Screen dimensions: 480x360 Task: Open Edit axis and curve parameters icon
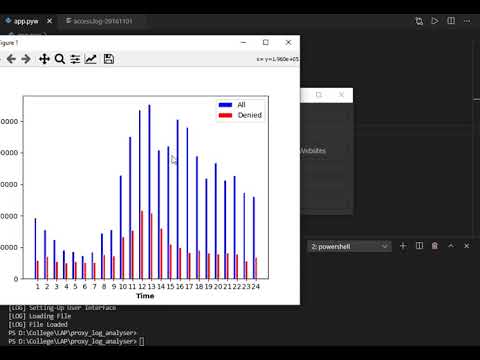tap(90, 59)
